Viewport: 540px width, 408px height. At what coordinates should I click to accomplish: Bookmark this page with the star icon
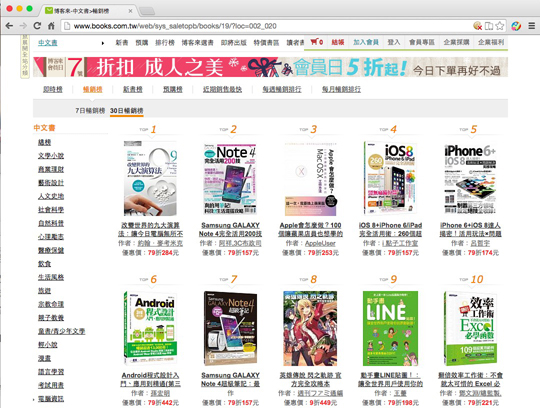click(500, 26)
